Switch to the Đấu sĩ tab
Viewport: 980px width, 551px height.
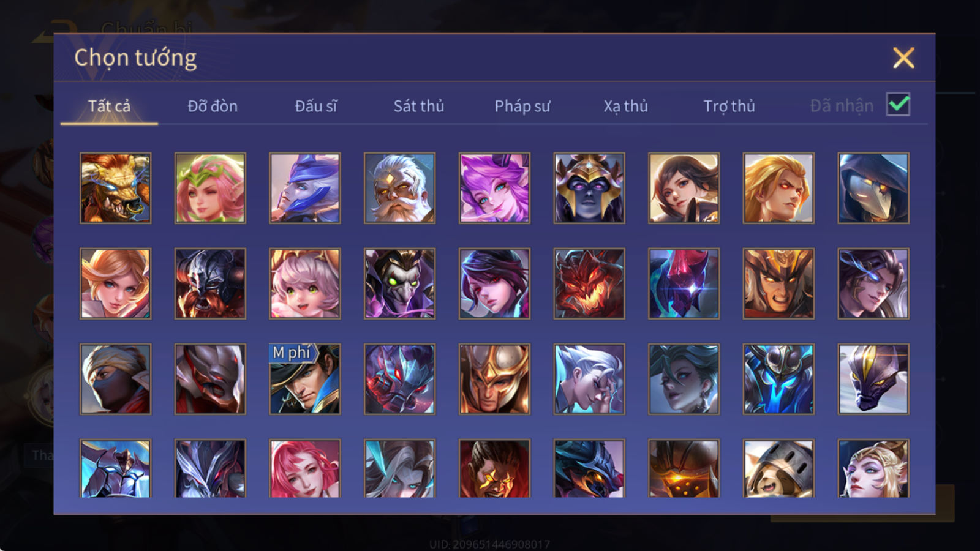pos(316,106)
